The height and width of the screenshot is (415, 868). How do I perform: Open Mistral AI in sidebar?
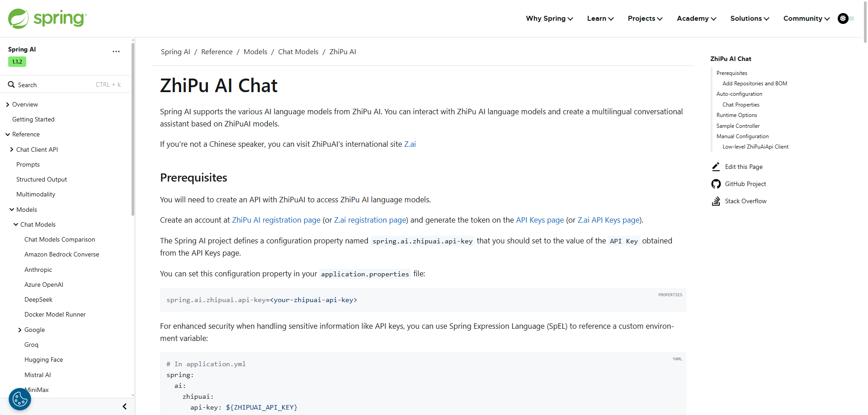[38, 375]
